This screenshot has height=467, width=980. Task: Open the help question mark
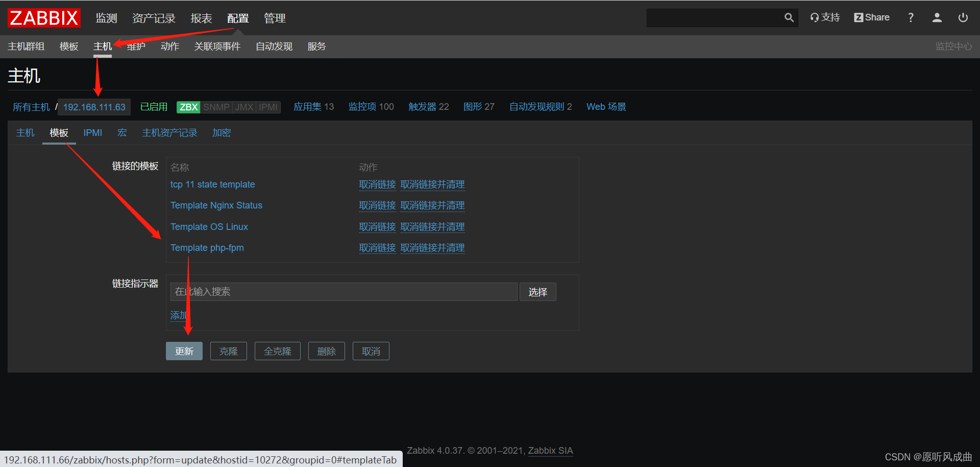(911, 18)
